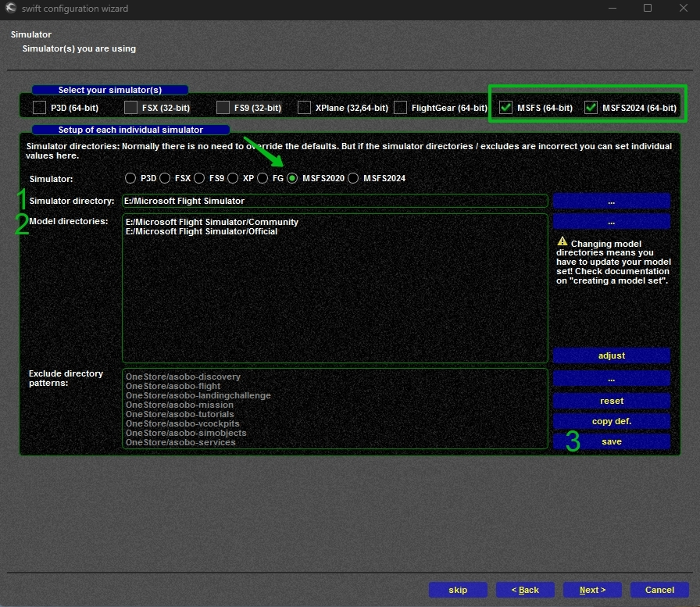This screenshot has height=607, width=700.
Task: Cancel the configuration wizard
Action: click(x=659, y=590)
